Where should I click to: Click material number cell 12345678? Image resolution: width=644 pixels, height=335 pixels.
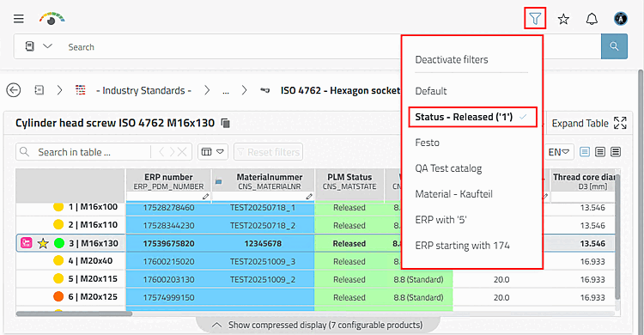(x=263, y=243)
